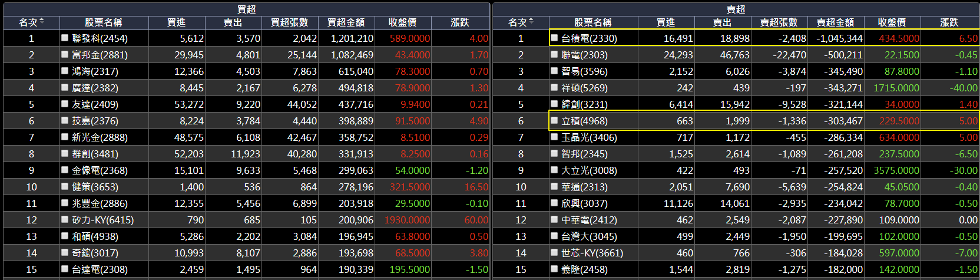980x280 pixels.
Task: Sort sell table by 名次 arrow
Action: click(x=531, y=22)
